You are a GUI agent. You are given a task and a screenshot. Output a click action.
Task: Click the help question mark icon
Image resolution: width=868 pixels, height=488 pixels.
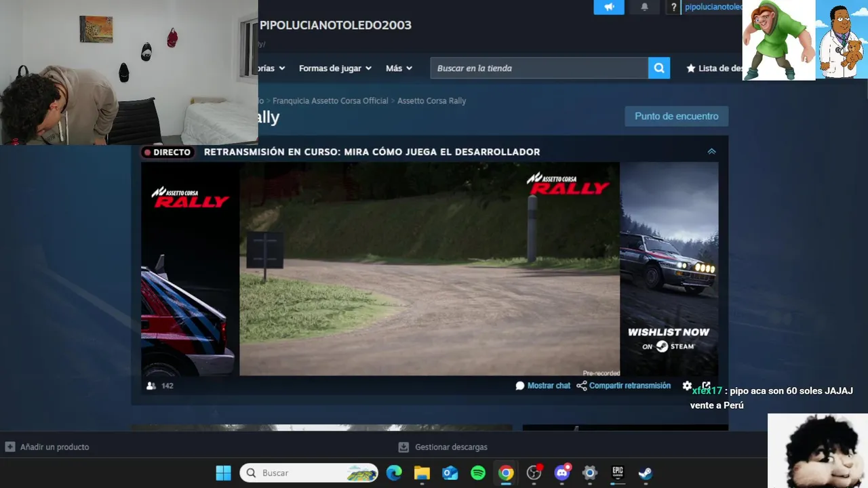coord(673,7)
